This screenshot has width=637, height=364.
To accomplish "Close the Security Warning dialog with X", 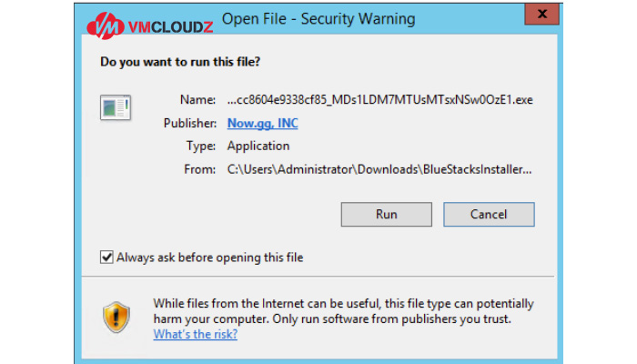I will coord(542,15).
